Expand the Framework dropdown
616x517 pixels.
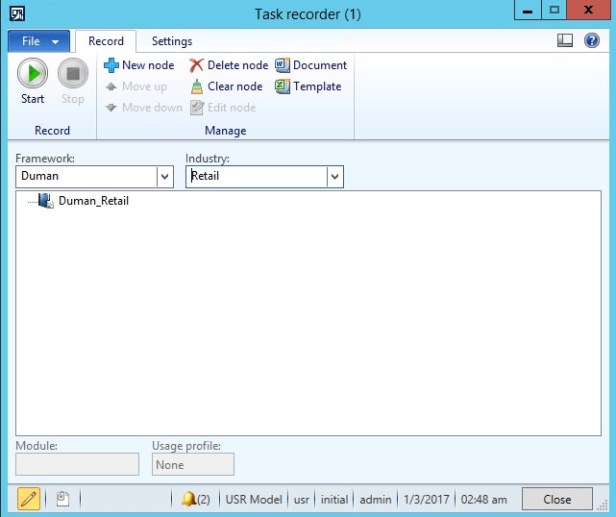point(165,176)
